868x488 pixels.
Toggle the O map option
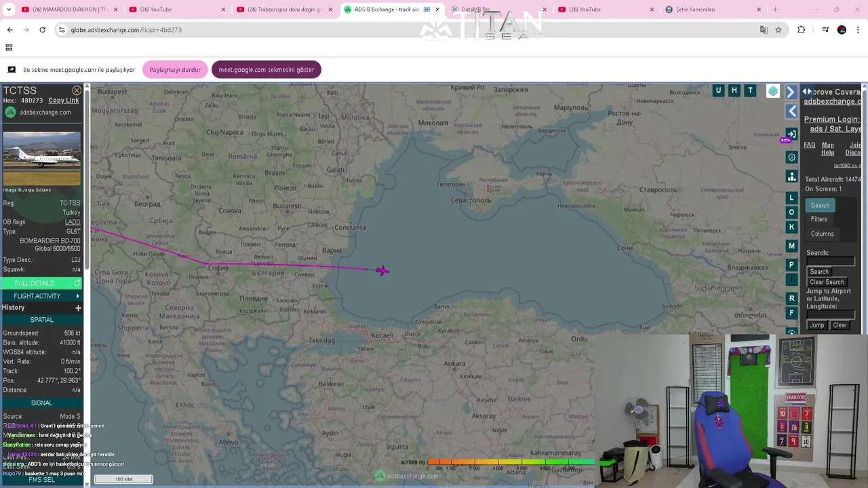[791, 213]
